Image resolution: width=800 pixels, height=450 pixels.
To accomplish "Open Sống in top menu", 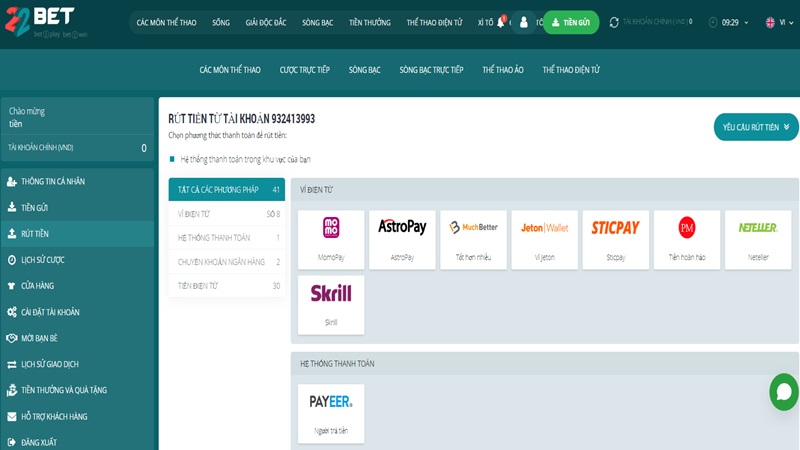I will point(221,22).
